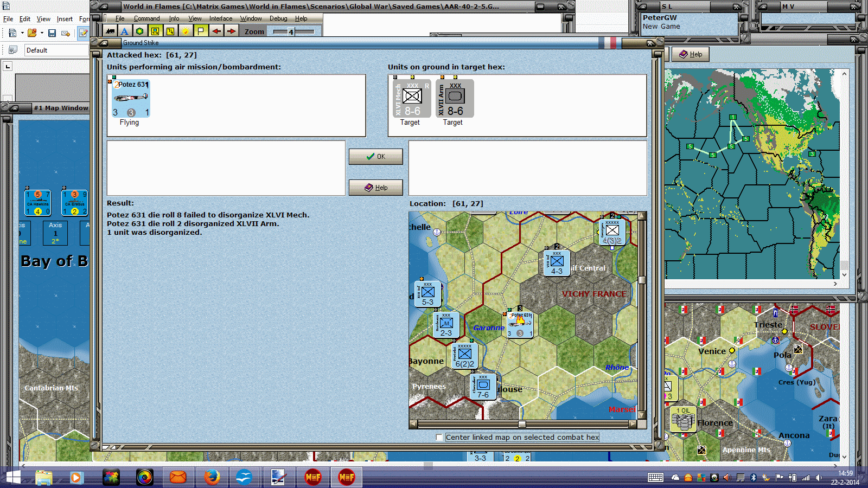
Task: Click the blue letter A toolbar icon
Action: [125, 31]
